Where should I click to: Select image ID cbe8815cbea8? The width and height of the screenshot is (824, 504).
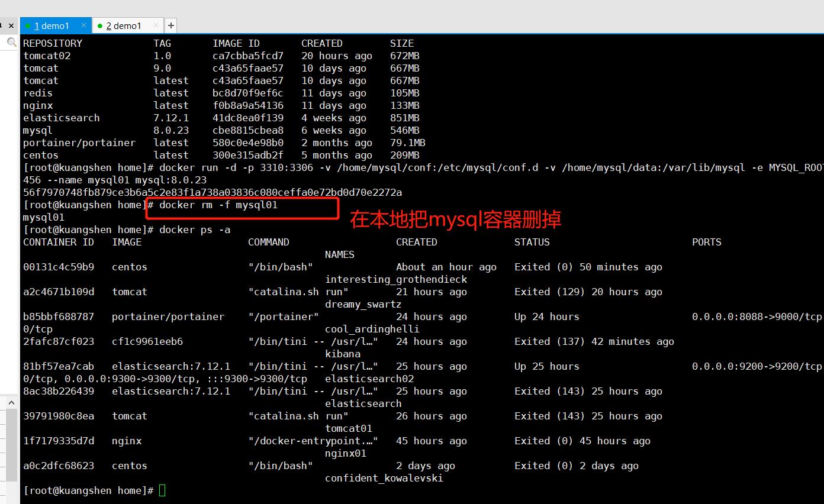pos(248,130)
